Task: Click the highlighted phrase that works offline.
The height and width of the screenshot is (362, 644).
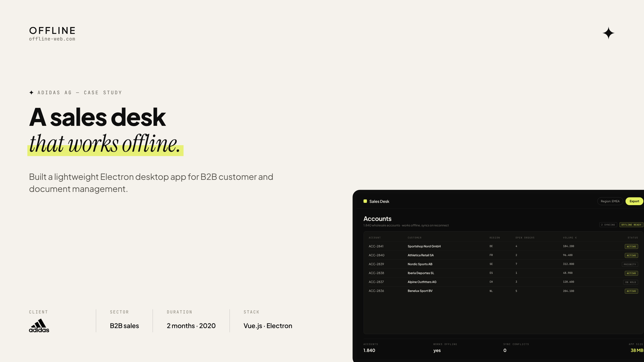Action: pos(105,144)
